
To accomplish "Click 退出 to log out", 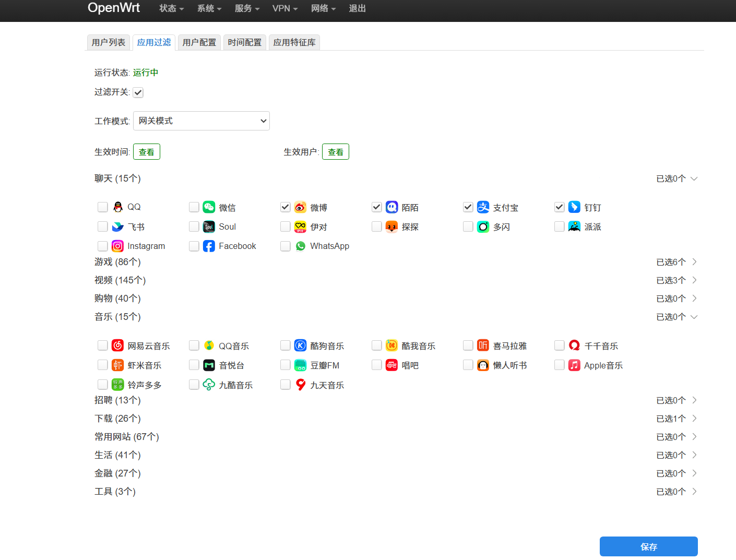I will [x=357, y=8].
